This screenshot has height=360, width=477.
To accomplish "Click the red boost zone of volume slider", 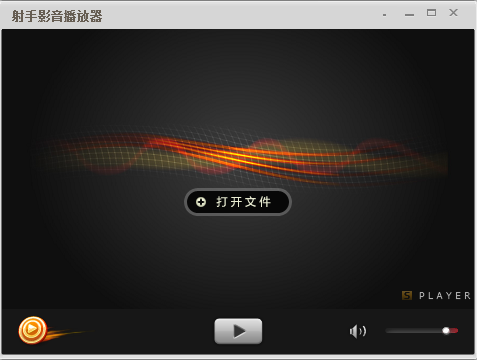I will [454, 331].
